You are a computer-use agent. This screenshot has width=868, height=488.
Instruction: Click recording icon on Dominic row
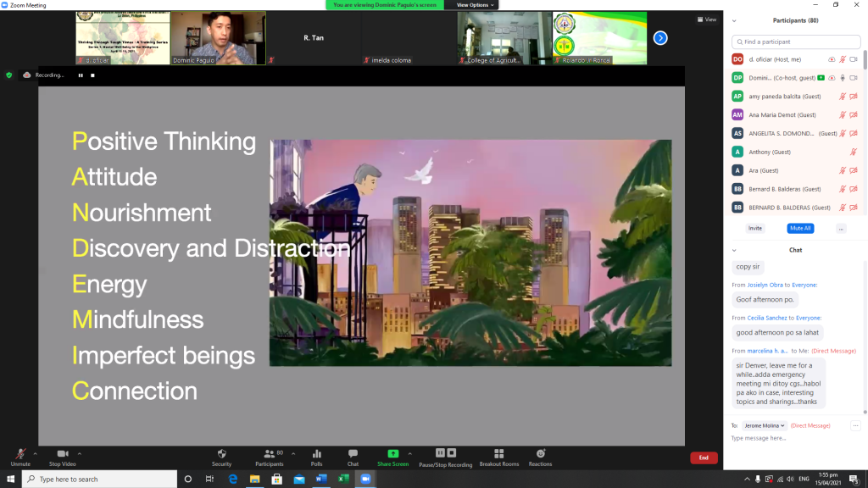832,78
